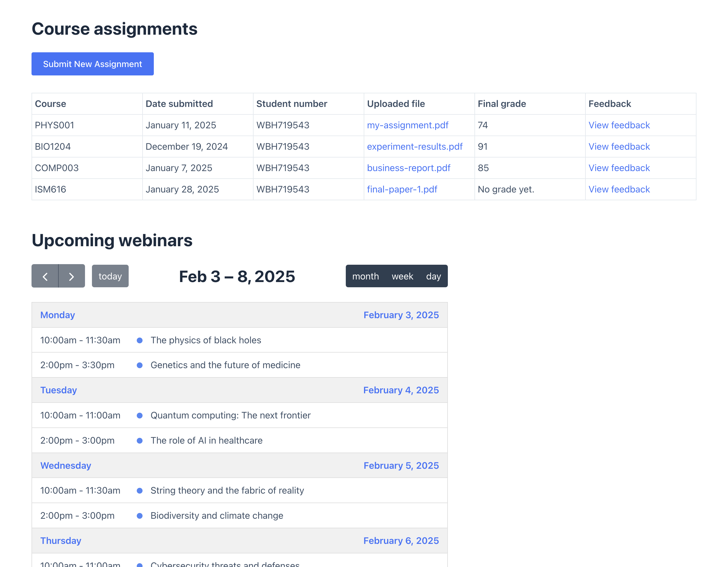Click the ISM616 course cell
The height and width of the screenshot is (567, 728).
pos(87,189)
